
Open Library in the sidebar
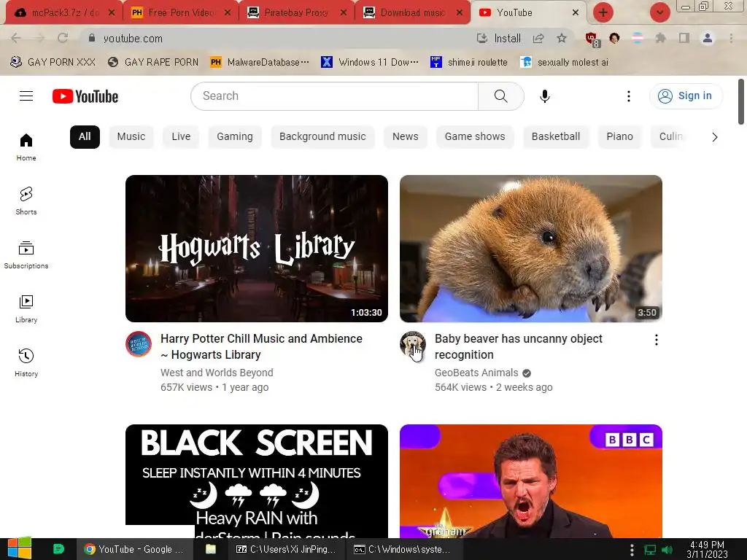coord(26,309)
